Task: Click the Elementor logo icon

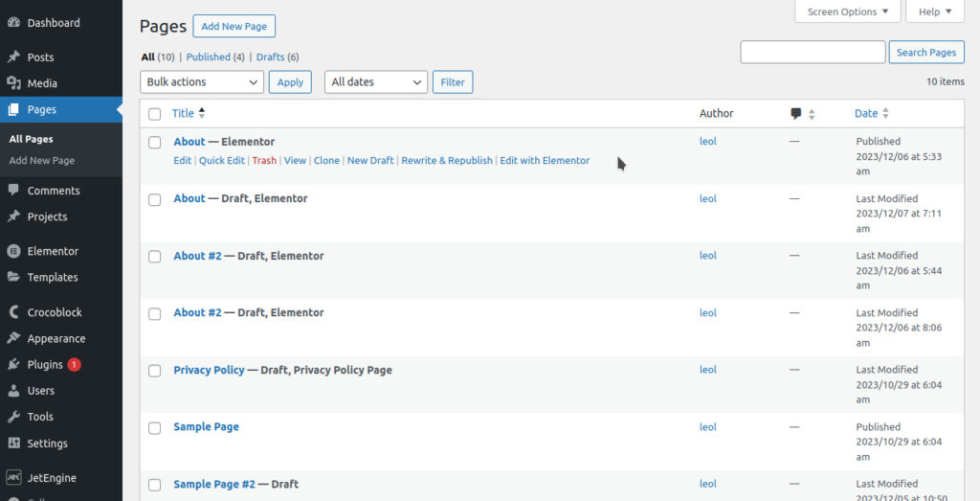Action: pyautogui.click(x=13, y=251)
